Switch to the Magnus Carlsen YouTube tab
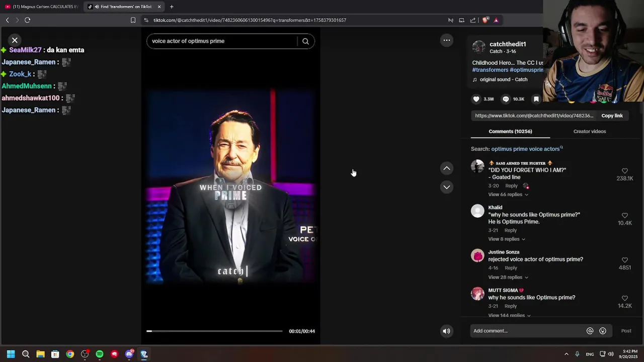Image resolution: width=644 pixels, height=362 pixels. pos(41,7)
